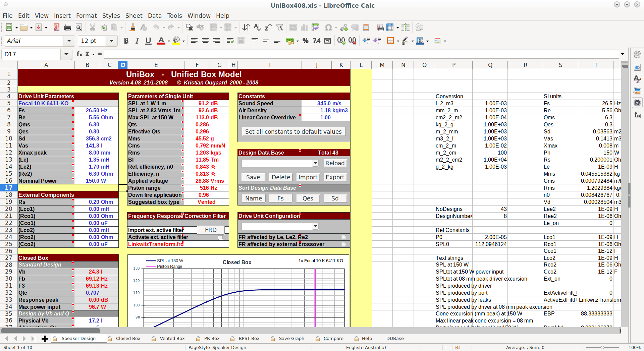The width and height of the screenshot is (644, 351).
Task: Open the Format menu
Action: pyautogui.click(x=86, y=16)
